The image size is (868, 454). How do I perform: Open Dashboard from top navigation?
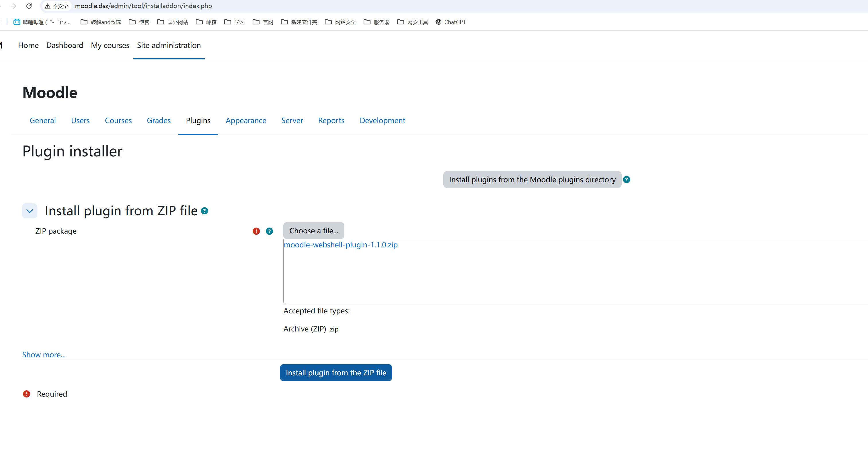65,45
